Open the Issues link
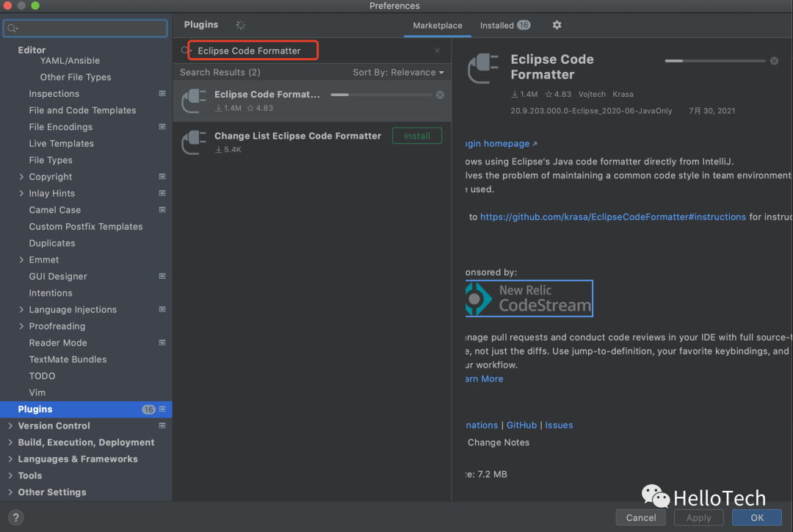 point(559,425)
